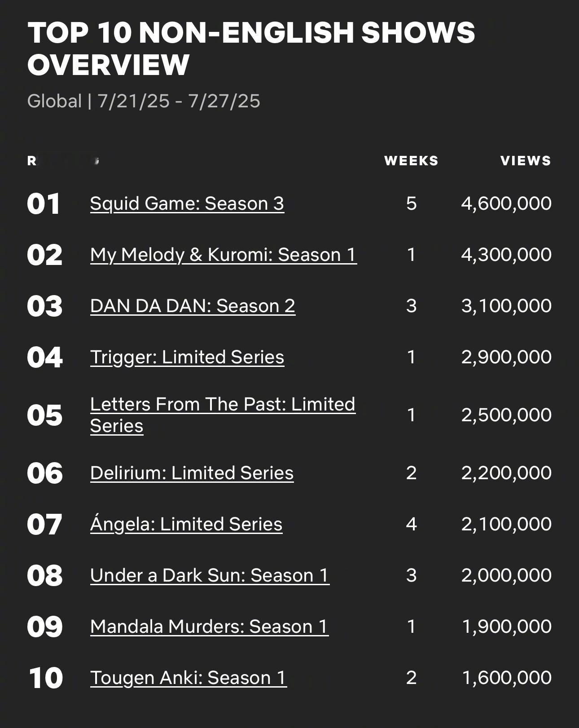Open Letters From The Past: Limited Series
Screen dimensions: 579x728
point(223,415)
